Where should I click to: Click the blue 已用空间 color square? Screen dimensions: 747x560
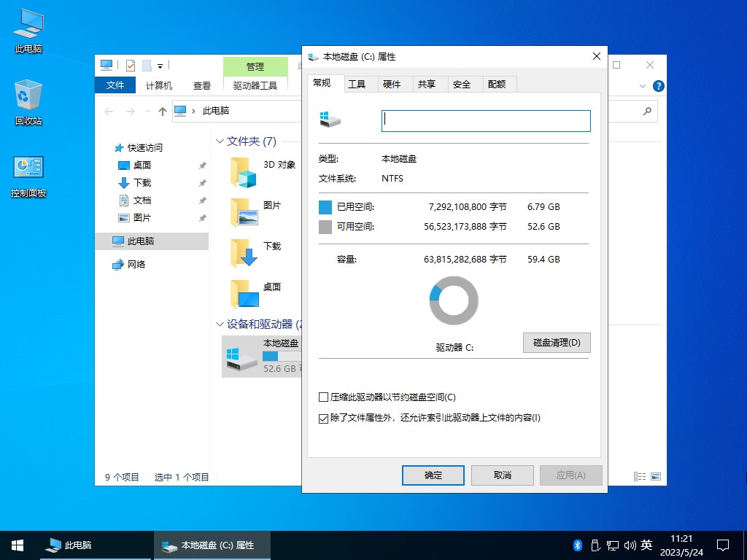(325, 207)
